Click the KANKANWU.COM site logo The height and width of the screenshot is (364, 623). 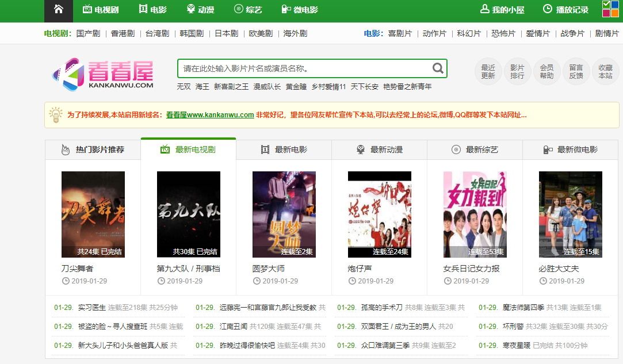[x=104, y=73]
